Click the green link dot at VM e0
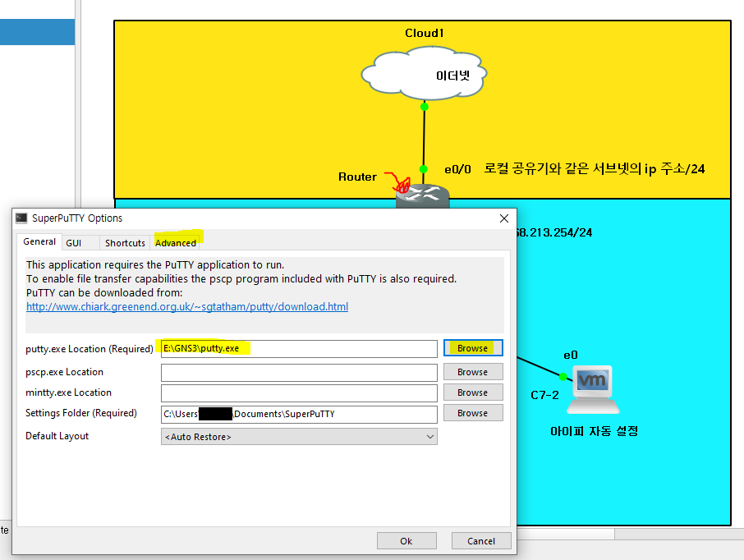The width and height of the screenshot is (744, 560). click(563, 377)
